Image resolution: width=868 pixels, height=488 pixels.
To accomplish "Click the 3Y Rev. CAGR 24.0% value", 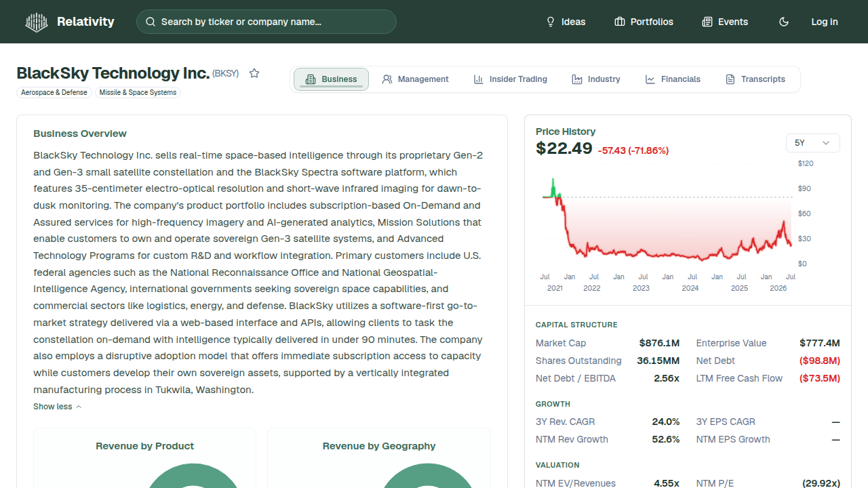I will [x=666, y=422].
